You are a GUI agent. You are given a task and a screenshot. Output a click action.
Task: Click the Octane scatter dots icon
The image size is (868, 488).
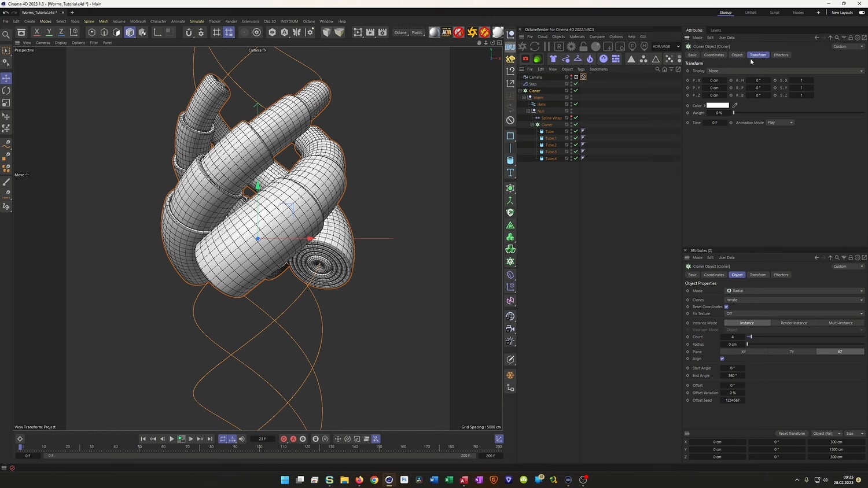670,58
